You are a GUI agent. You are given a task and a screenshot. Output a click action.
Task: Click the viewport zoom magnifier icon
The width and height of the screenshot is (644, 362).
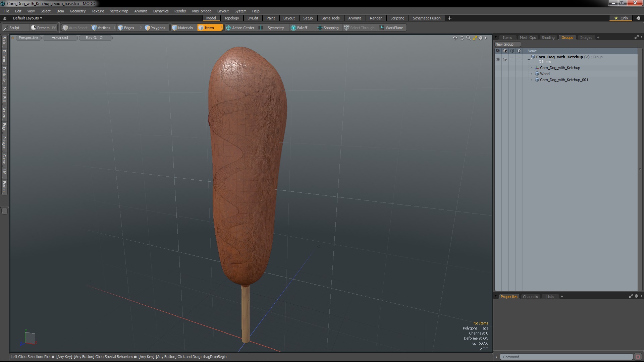(468, 38)
